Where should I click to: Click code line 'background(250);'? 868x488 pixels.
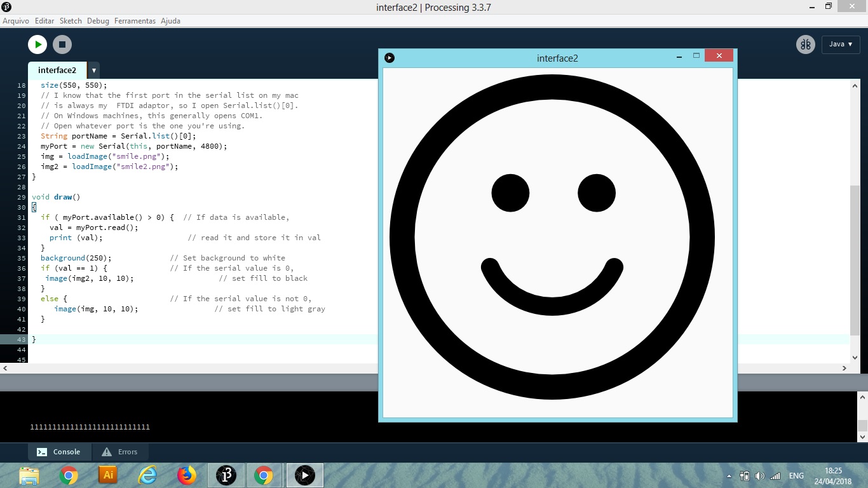click(x=76, y=258)
